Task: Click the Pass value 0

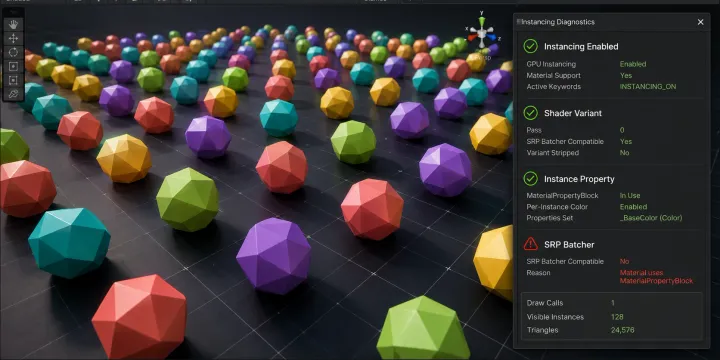Action: click(x=622, y=130)
